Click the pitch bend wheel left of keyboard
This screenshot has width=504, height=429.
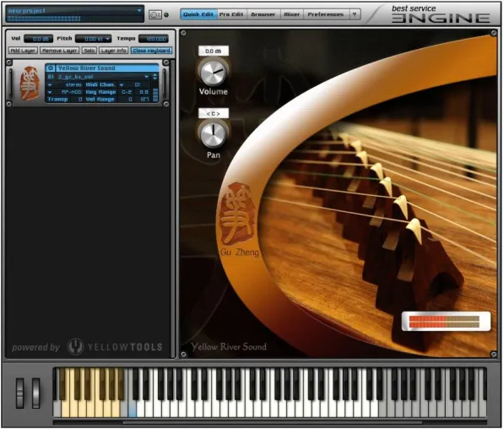point(20,393)
